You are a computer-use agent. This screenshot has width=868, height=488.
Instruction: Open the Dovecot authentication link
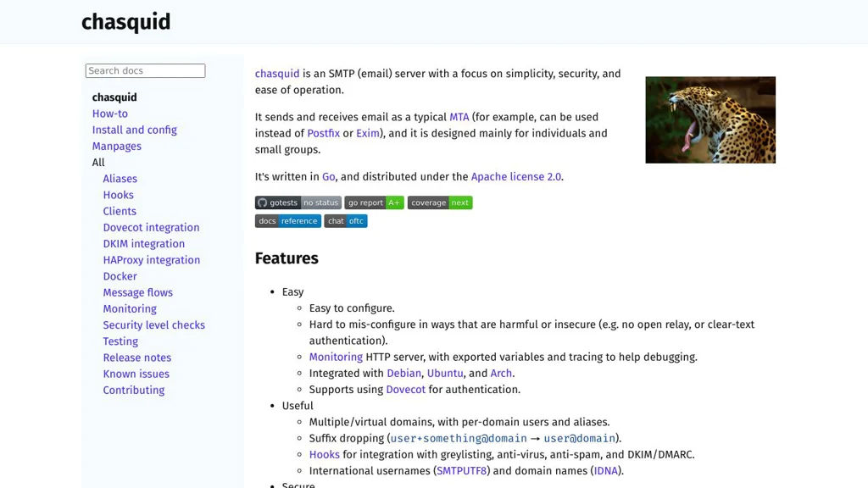click(x=406, y=390)
